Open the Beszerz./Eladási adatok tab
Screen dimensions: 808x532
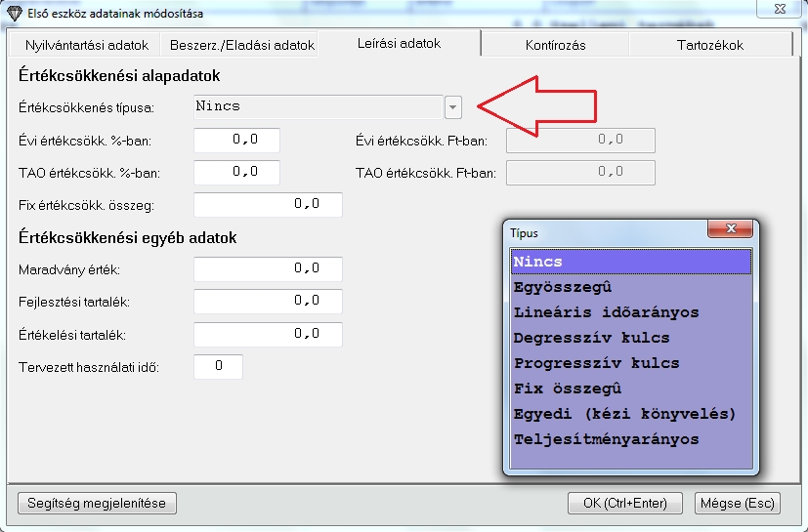click(x=241, y=45)
